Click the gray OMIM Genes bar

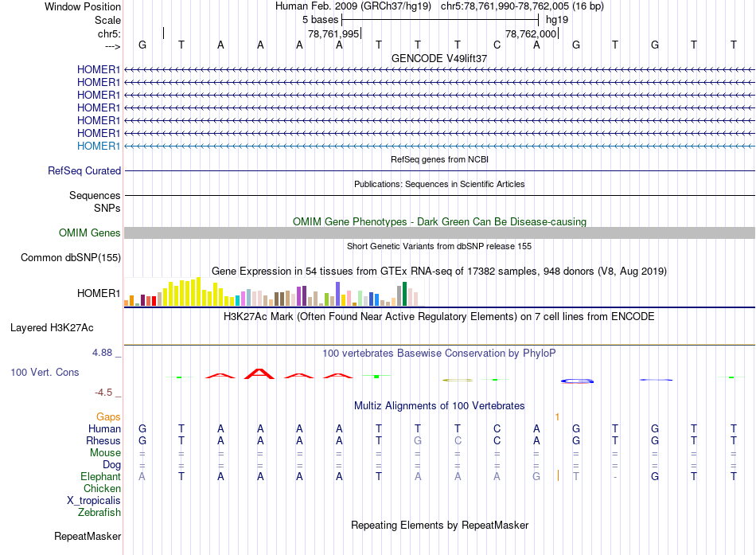point(439,233)
